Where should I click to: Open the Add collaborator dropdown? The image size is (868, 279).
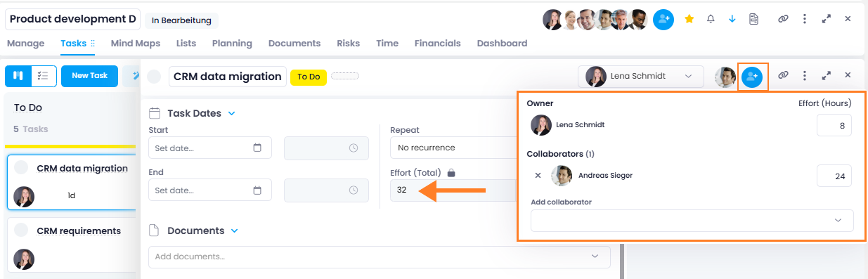692,221
